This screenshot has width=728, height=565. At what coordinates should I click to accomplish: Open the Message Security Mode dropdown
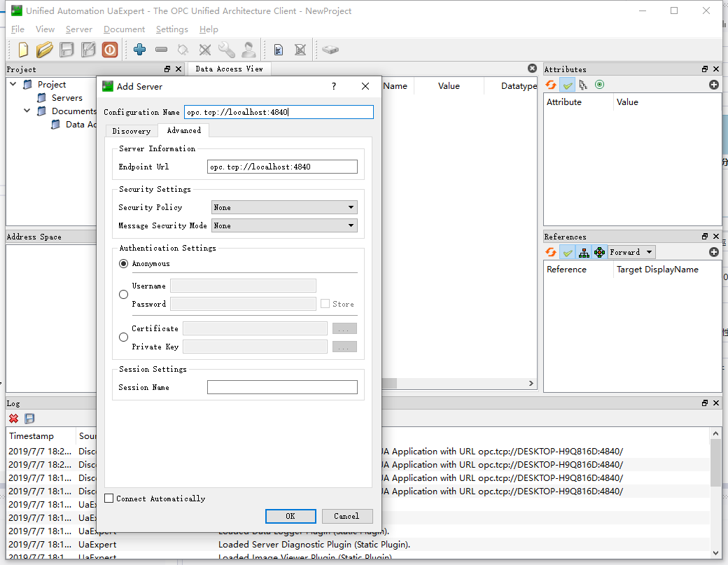(x=284, y=225)
